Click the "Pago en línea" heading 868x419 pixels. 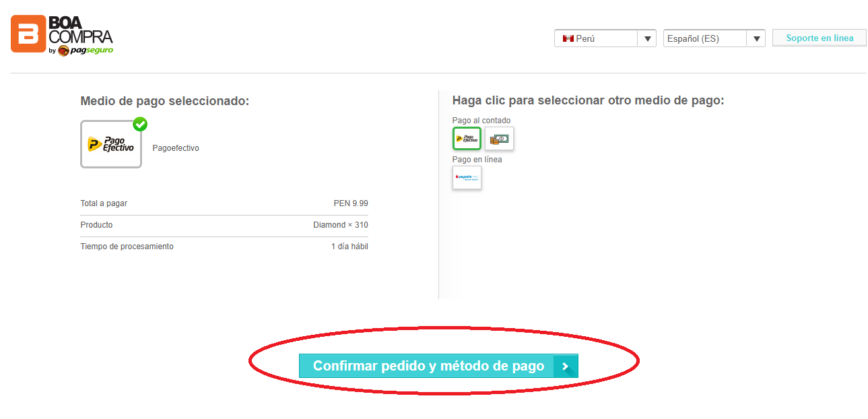pyautogui.click(x=477, y=160)
